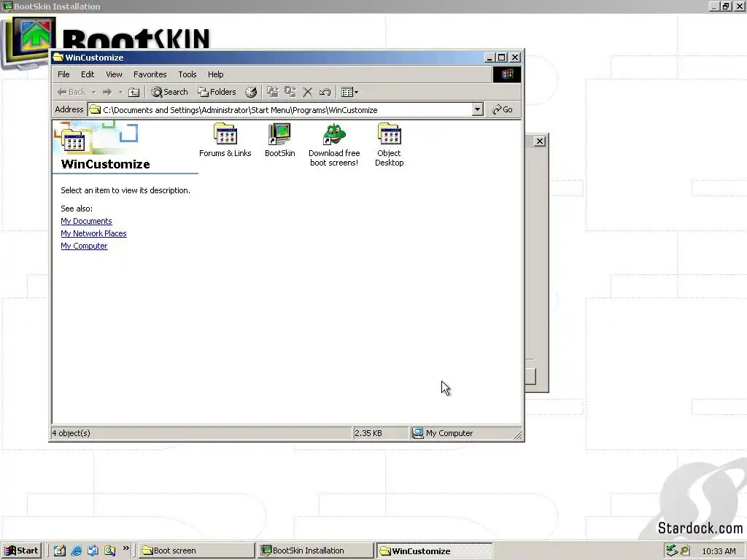Viewport: 747px width, 560px height.
Task: Click the Copy To toolbar icon
Action: click(x=290, y=92)
